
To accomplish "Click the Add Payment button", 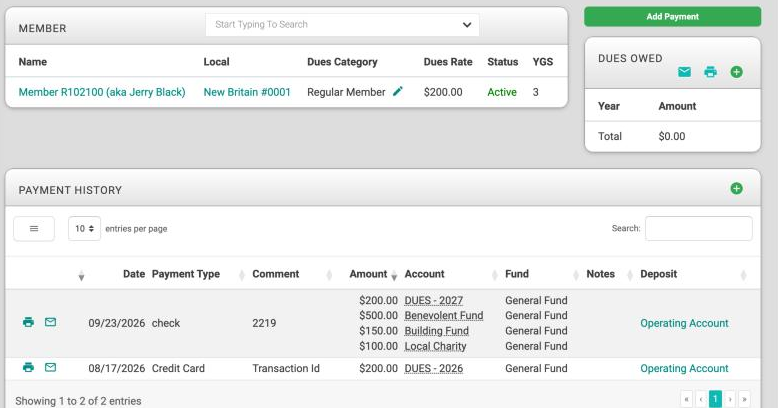I will (x=672, y=16).
